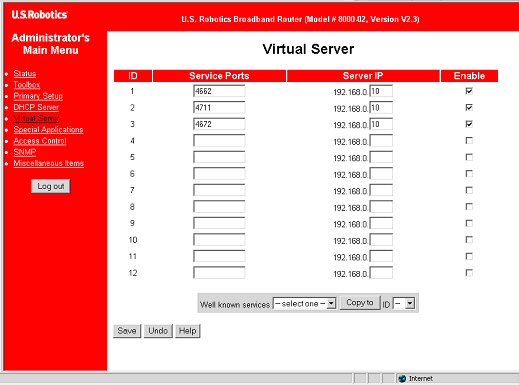Uncheck Enable checkbox for ID 1

click(469, 91)
